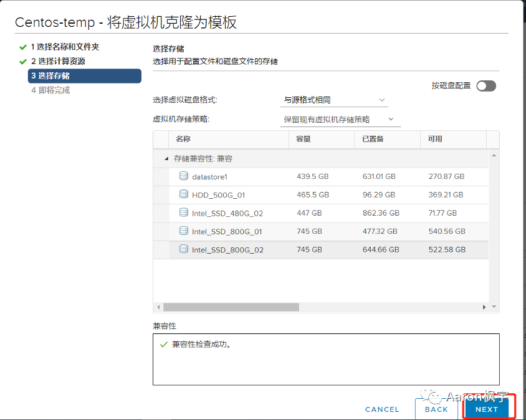526x420 pixels.
Task: Open the 虚拟机存储策略 dropdown
Action: 340,120
